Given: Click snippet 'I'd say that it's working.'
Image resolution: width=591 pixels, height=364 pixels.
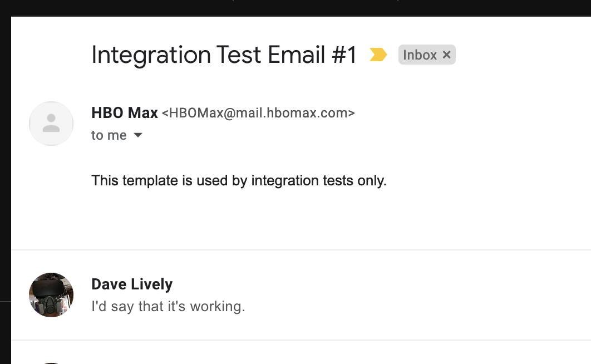Looking at the screenshot, I should coord(169,306).
